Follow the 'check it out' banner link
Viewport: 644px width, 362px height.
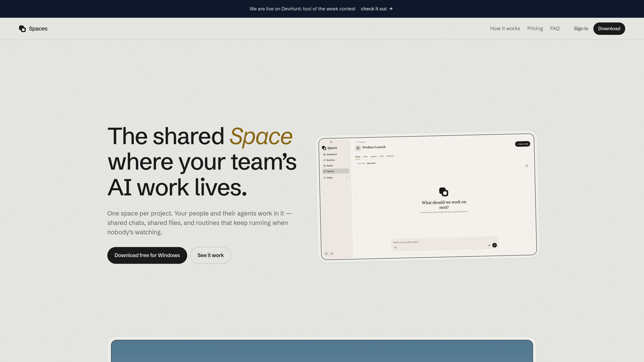[377, 9]
